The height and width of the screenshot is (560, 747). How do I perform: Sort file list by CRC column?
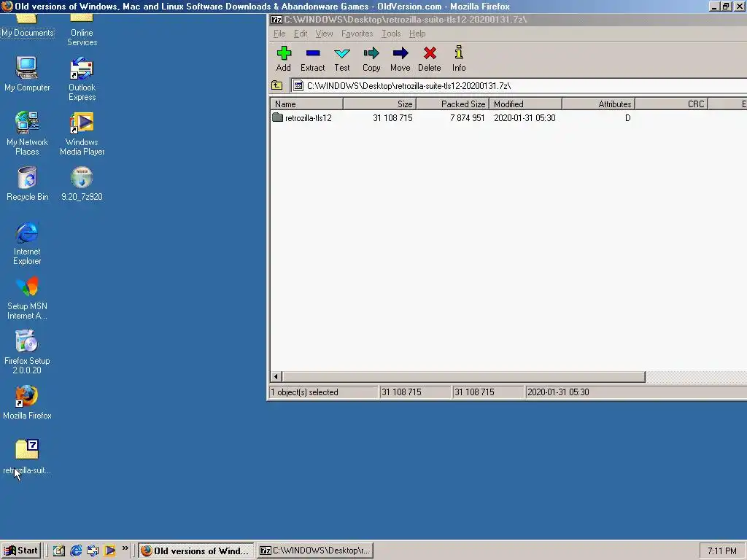[x=672, y=104]
